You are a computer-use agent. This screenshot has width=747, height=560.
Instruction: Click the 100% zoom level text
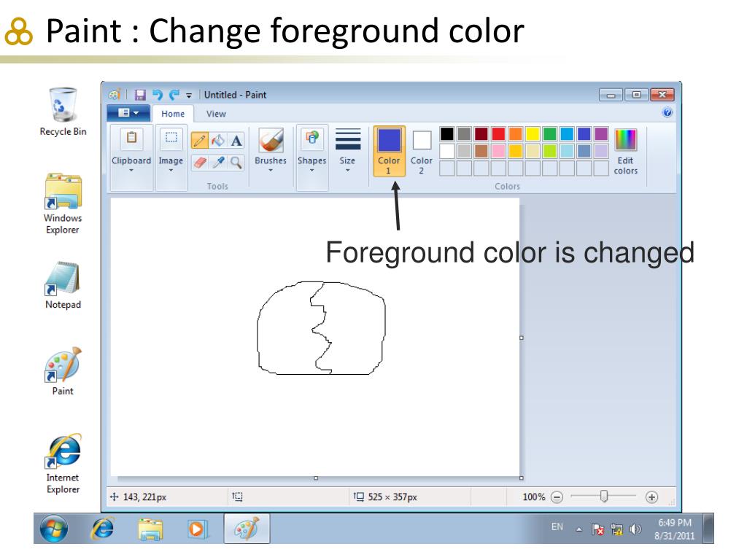(533, 497)
